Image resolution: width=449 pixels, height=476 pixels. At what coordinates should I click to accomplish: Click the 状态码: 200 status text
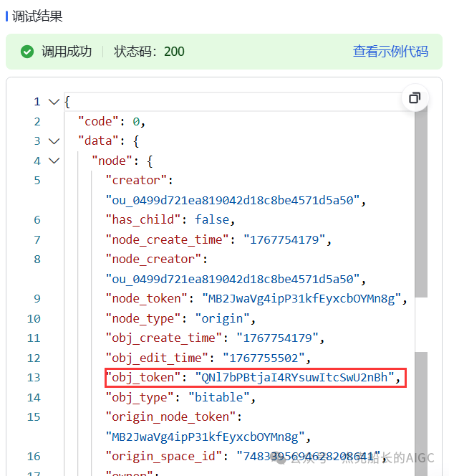click(149, 52)
